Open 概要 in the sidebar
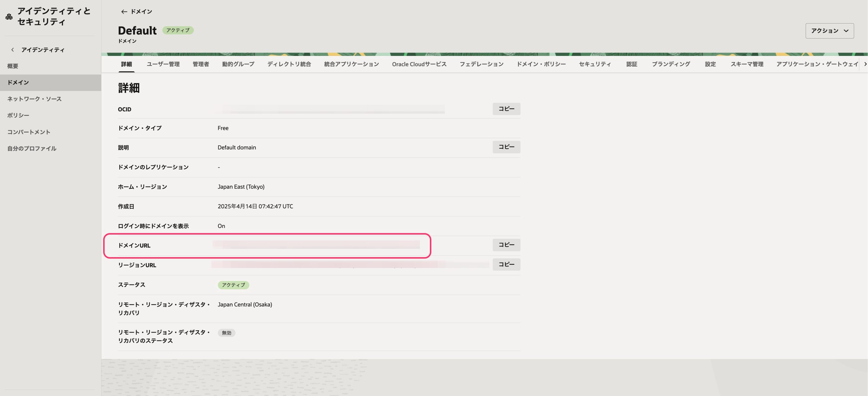The image size is (868, 396). pos(13,66)
